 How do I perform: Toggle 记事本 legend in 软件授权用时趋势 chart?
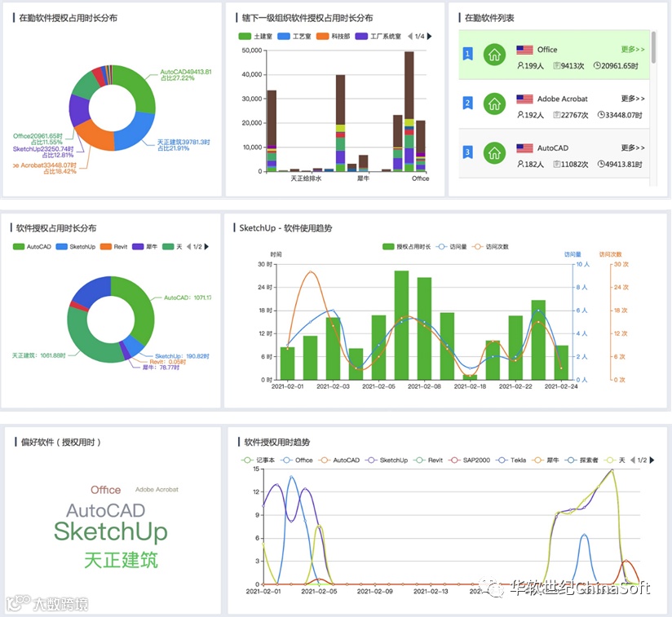(x=258, y=461)
